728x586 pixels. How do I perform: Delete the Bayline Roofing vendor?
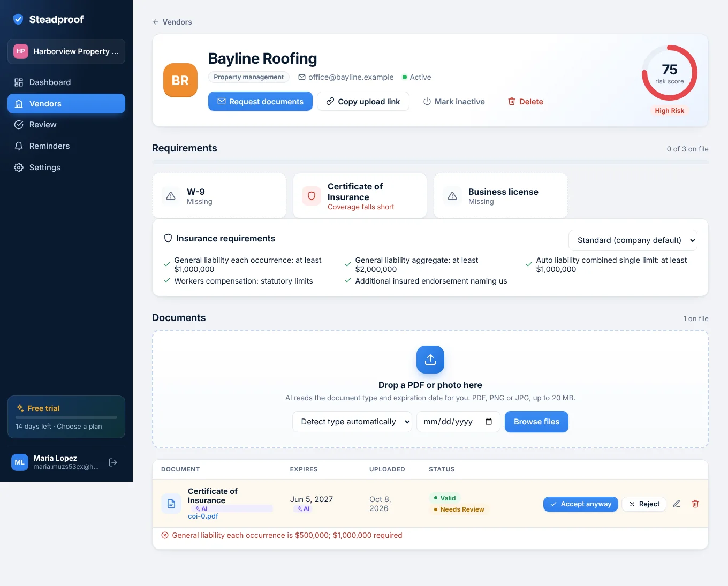526,102
